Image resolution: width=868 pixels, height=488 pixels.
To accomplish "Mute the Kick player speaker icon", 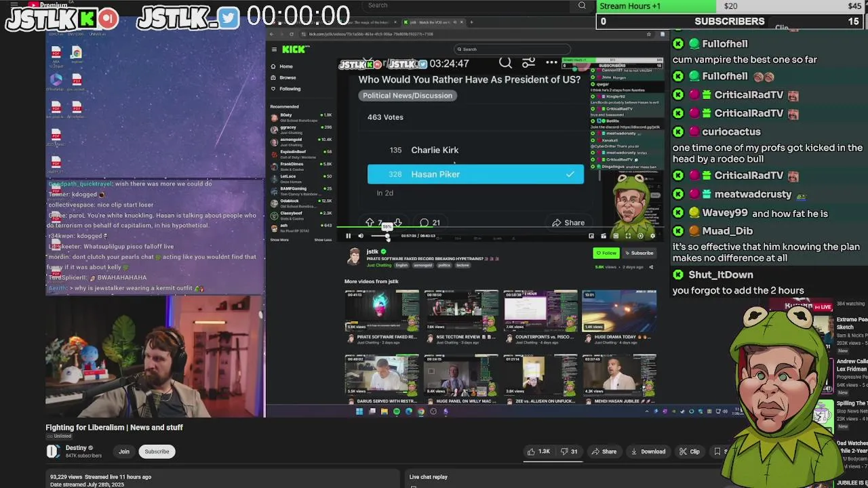I will click(361, 236).
